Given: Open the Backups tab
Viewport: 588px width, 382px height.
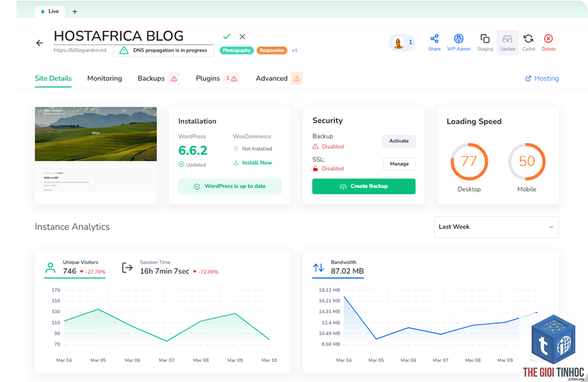Looking at the screenshot, I should (x=151, y=78).
